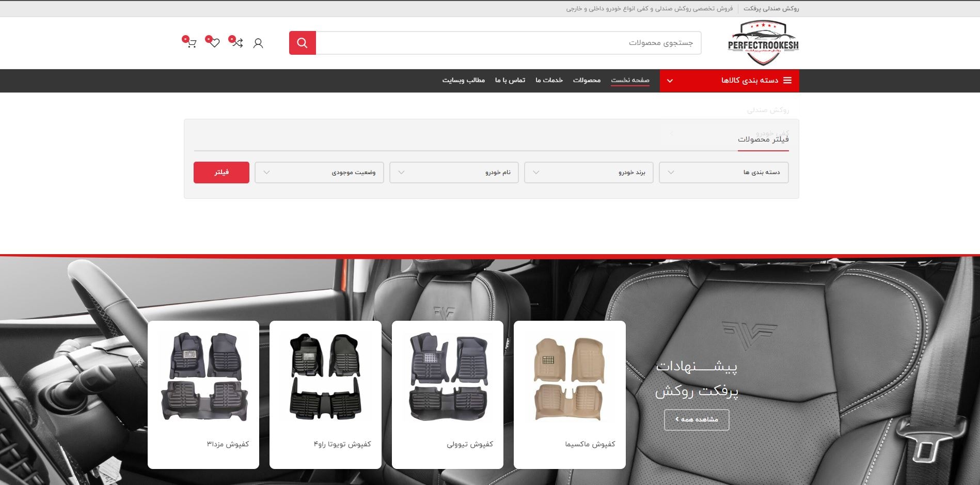Viewport: 980px width, 485px height.
Task: Open the خدمات ما menu item
Action: [x=549, y=80]
